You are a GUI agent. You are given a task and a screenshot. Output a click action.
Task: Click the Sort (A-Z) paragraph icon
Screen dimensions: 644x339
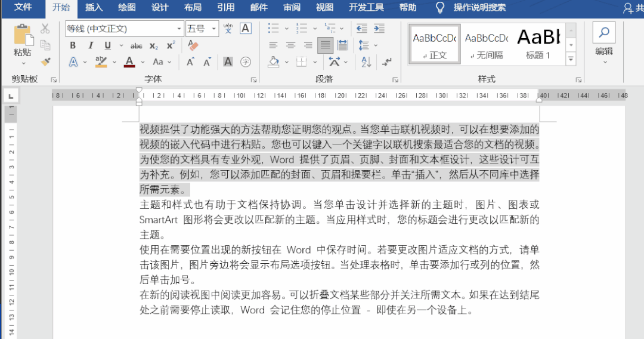(x=366, y=61)
